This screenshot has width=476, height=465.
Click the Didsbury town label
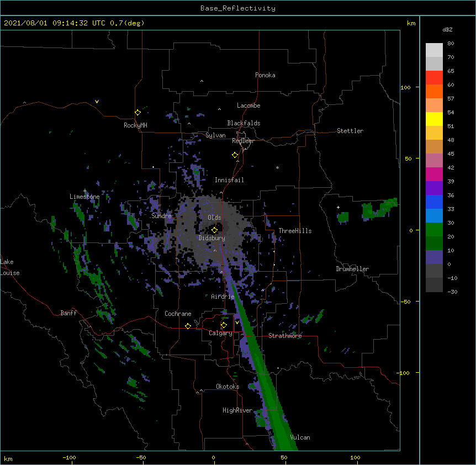pyautogui.click(x=212, y=238)
